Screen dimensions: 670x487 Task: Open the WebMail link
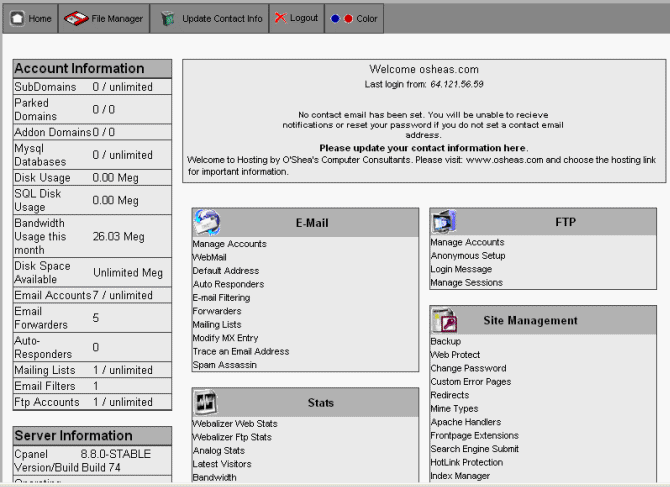209,257
